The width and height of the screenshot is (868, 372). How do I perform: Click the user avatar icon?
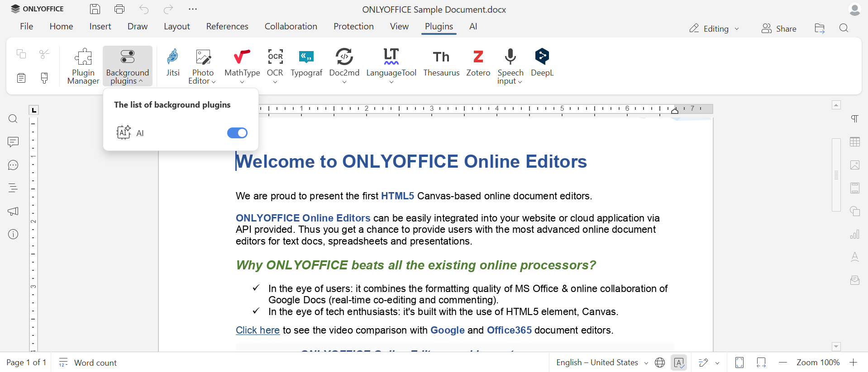(854, 9)
